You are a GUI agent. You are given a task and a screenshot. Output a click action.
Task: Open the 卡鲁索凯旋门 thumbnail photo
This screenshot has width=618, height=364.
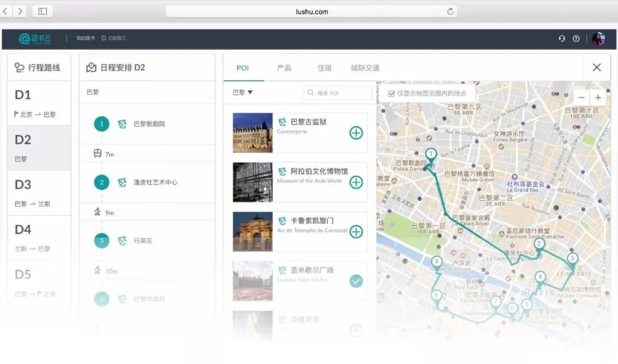253,231
